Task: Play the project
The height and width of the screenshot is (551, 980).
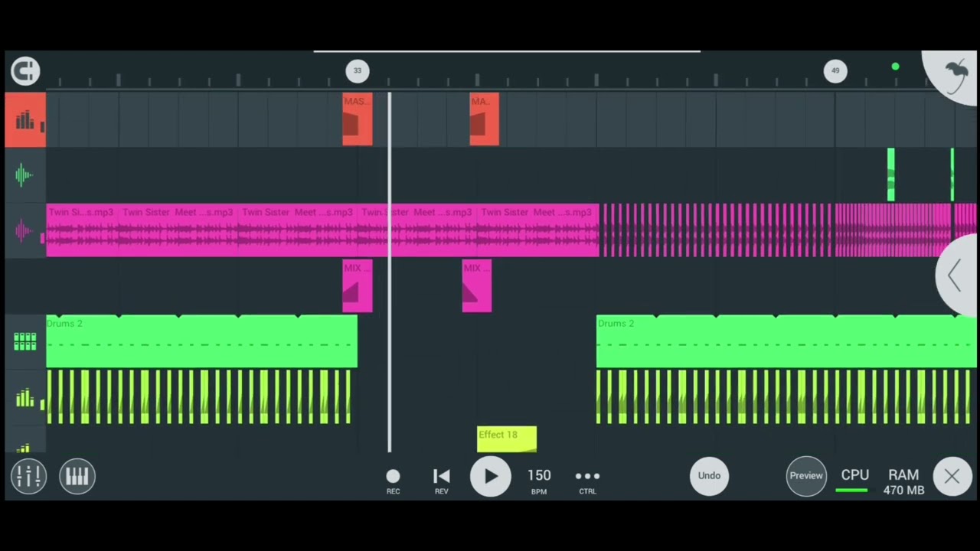Action: coord(490,476)
